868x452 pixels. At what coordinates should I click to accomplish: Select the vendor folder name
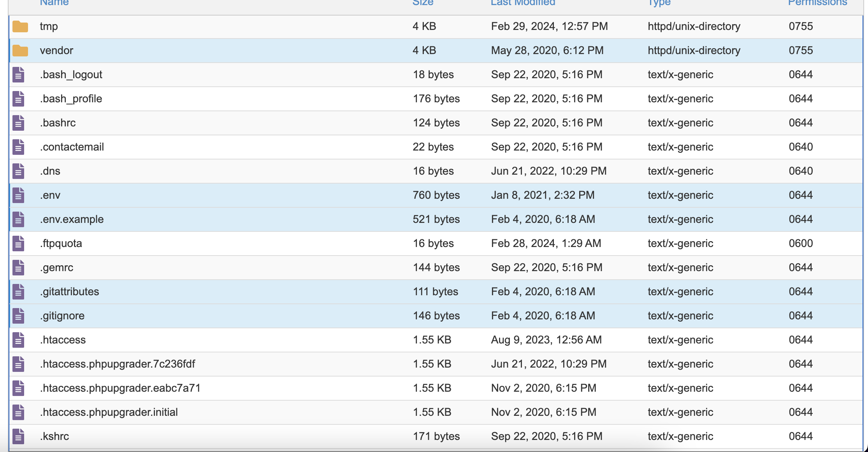[56, 51]
